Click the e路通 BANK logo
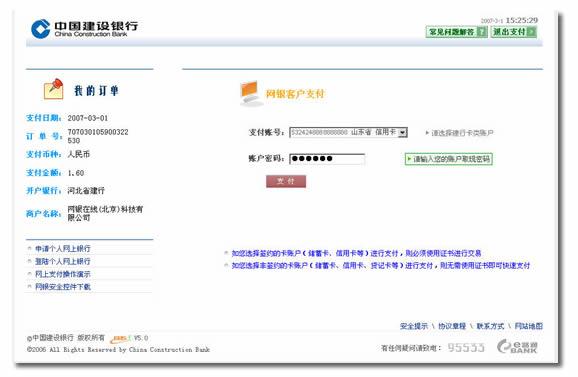Viewport: 578px width, 377px height. pos(518,346)
